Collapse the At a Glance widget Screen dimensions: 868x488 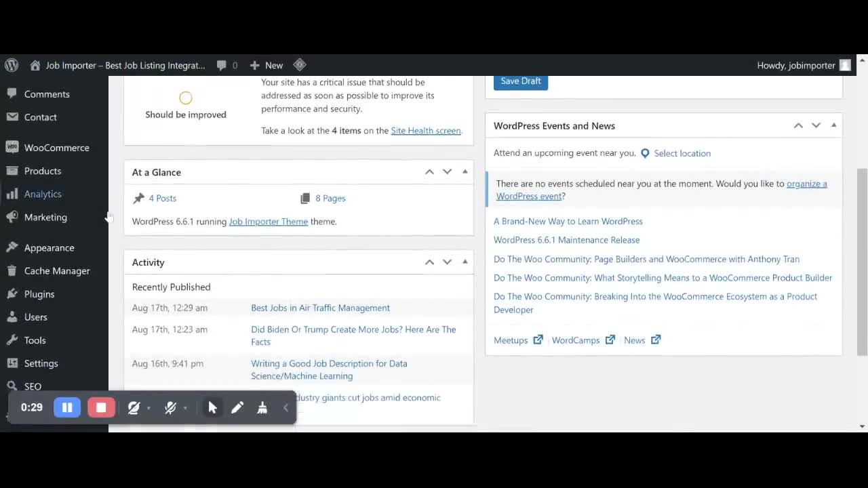(x=465, y=171)
